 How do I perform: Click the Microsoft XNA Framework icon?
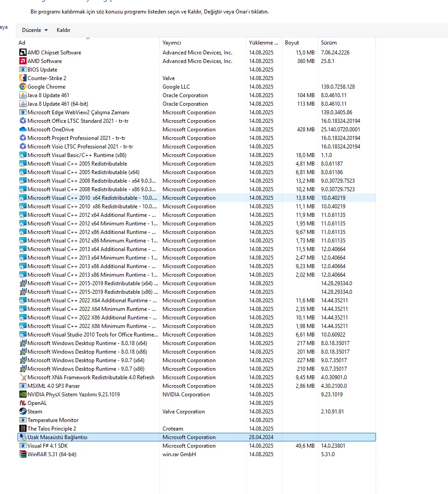[x=23, y=377]
